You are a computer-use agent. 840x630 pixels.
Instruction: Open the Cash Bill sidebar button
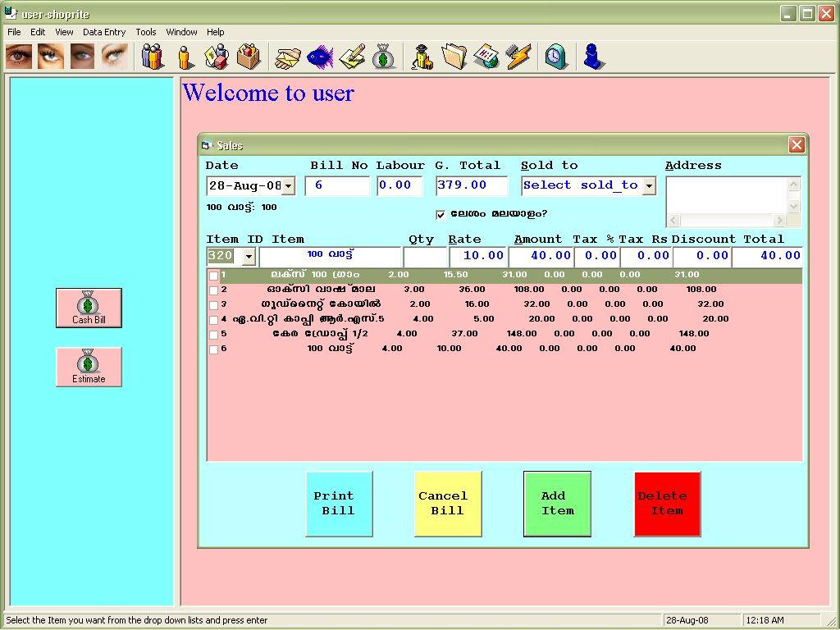[x=89, y=308]
